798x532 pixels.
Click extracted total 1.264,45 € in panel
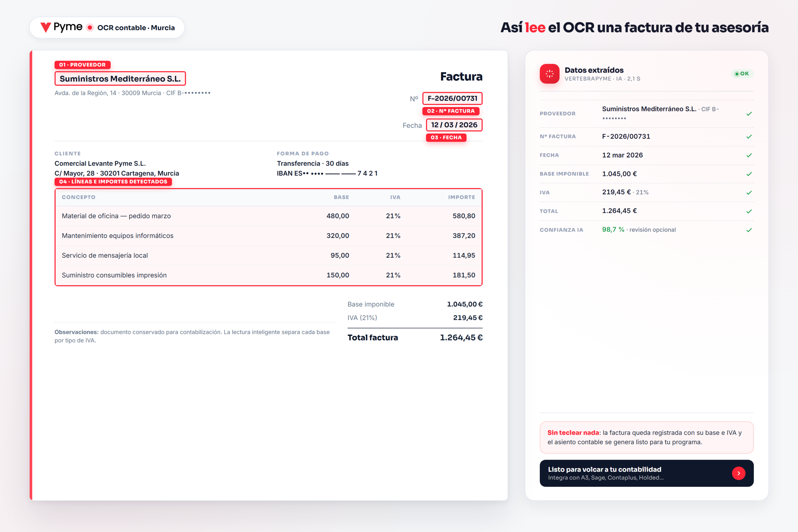click(619, 211)
